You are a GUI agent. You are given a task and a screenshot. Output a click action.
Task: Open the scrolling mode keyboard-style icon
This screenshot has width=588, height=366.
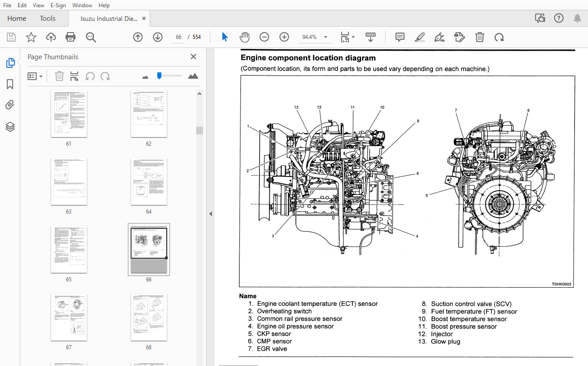tap(371, 37)
